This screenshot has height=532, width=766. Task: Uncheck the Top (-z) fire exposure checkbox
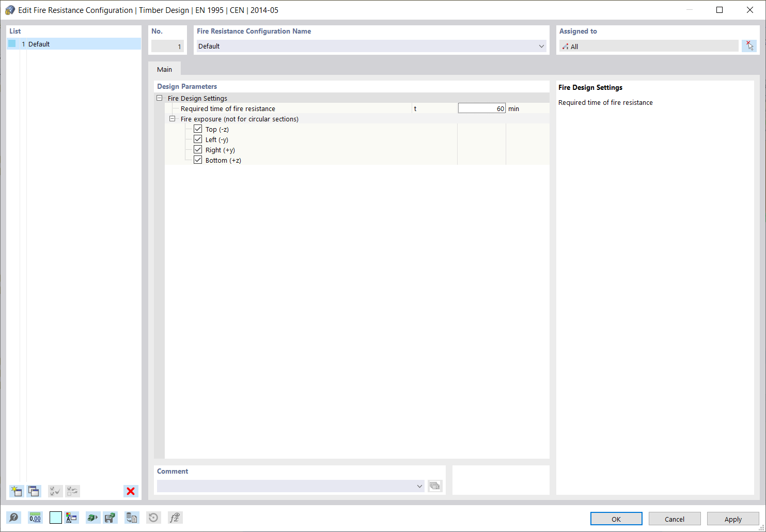pyautogui.click(x=198, y=129)
